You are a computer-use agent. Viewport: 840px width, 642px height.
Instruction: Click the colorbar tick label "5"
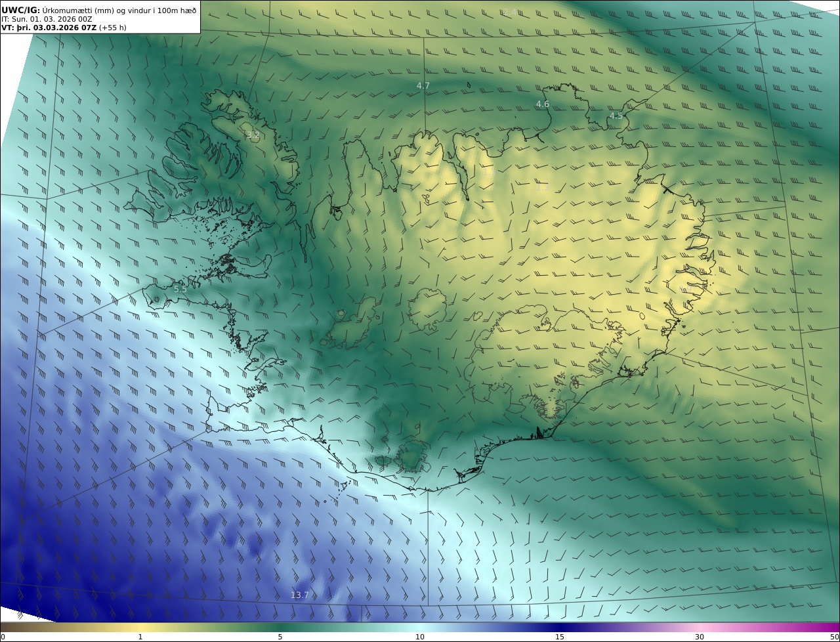point(280,637)
